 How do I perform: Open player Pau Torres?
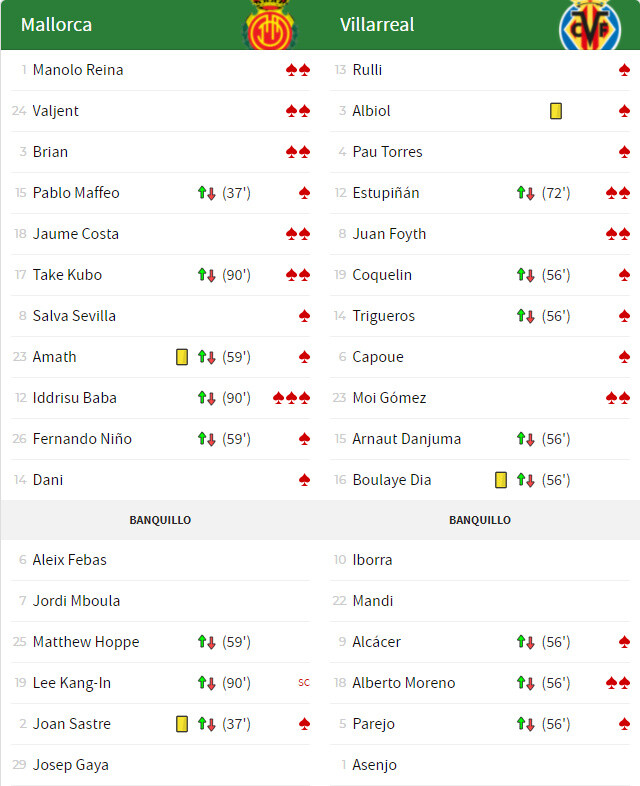pos(387,152)
